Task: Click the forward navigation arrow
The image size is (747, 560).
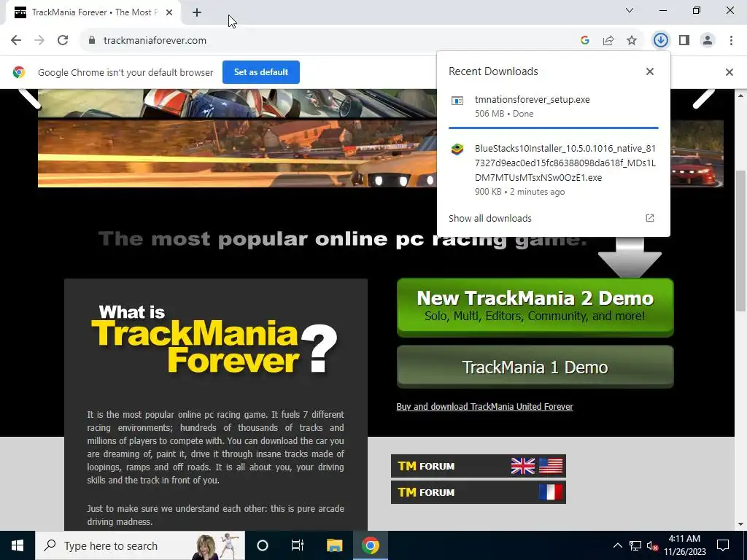Action: [x=39, y=40]
